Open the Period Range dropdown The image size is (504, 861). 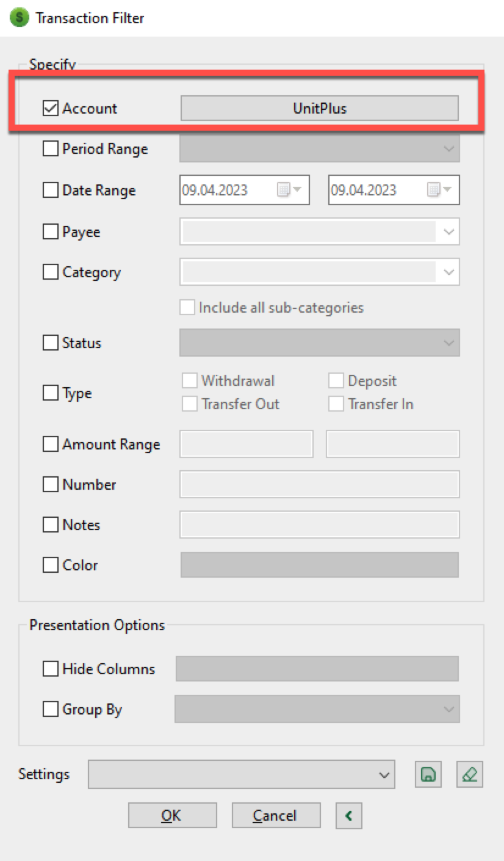450,148
